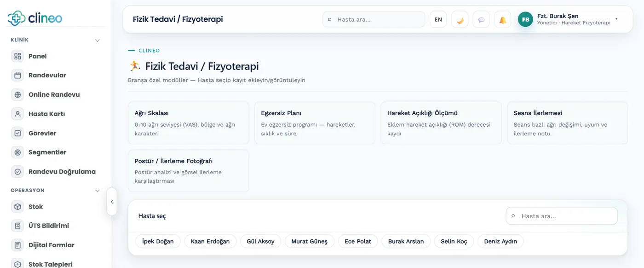The height and width of the screenshot is (268, 644).
Task: Switch language with EN button
Action: click(438, 20)
